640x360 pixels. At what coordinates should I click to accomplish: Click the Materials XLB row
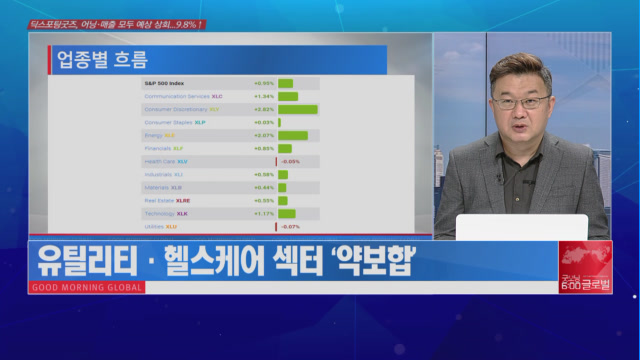coord(231,188)
